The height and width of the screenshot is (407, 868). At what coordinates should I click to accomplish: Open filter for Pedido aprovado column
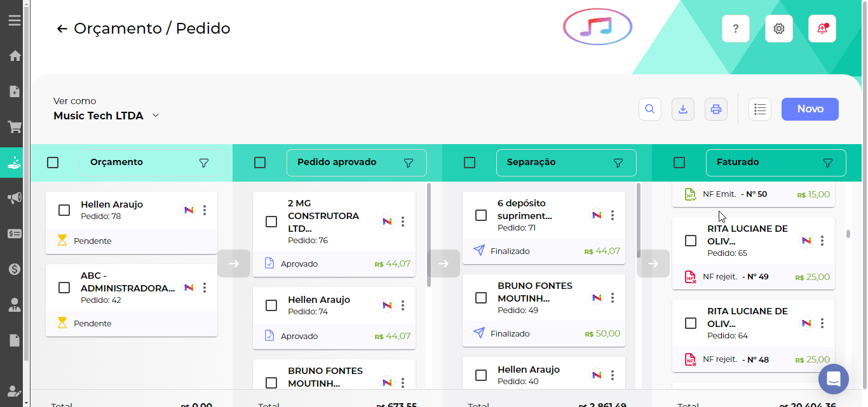coord(409,163)
